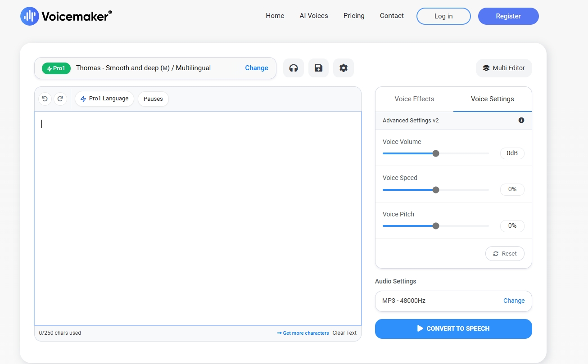
Task: Click the Advanced Settings v2 header
Action: (453, 121)
